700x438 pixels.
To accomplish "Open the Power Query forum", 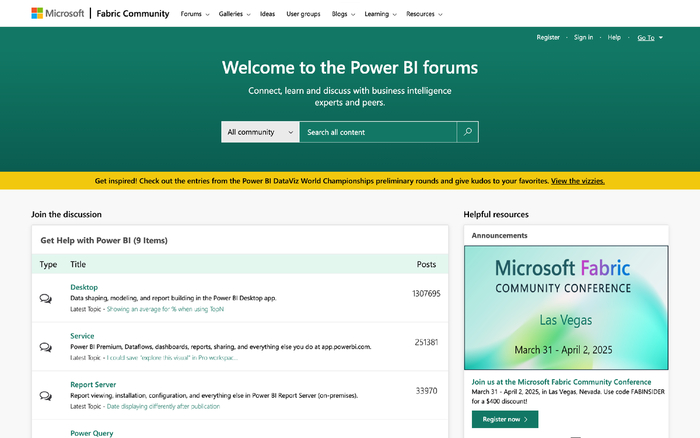I will click(x=92, y=433).
